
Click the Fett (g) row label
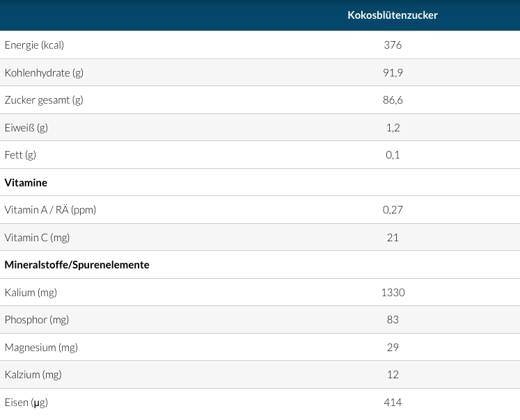(x=20, y=155)
